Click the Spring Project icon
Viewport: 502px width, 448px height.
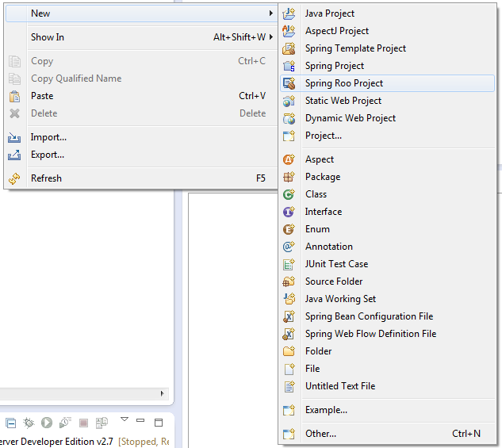point(289,66)
